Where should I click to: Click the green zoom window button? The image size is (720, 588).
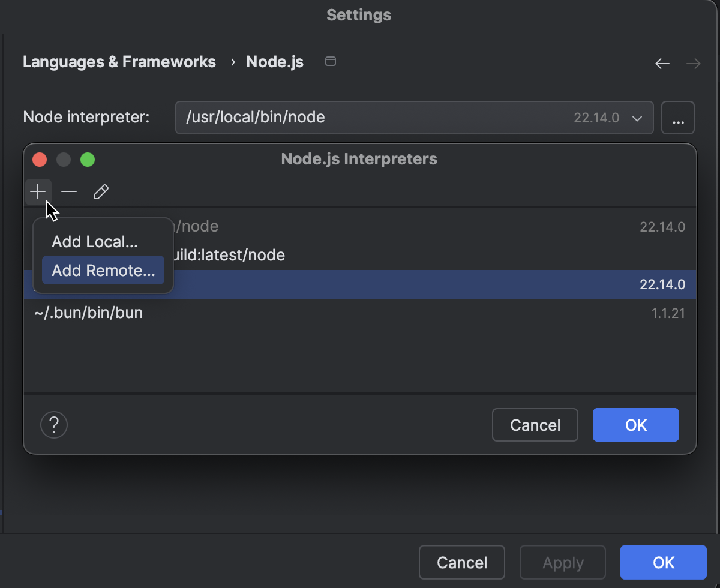tap(88, 160)
